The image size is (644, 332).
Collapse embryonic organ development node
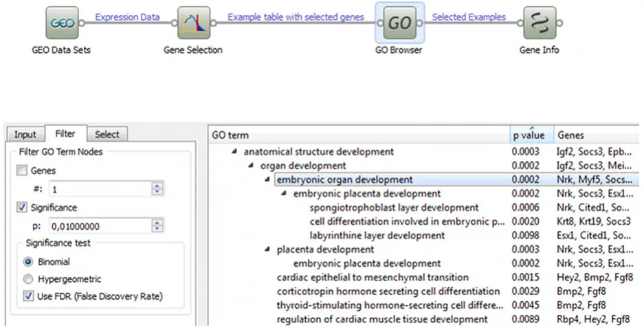tap(267, 179)
